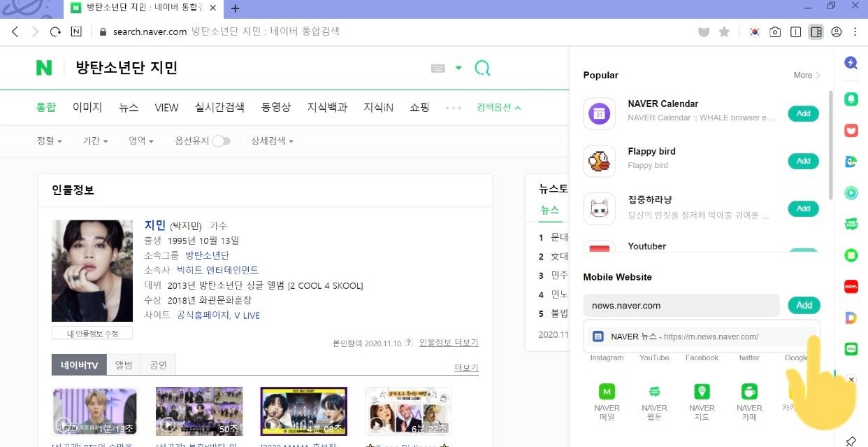
Task: Collapse the 검색옵션 search options
Action: pos(499,108)
